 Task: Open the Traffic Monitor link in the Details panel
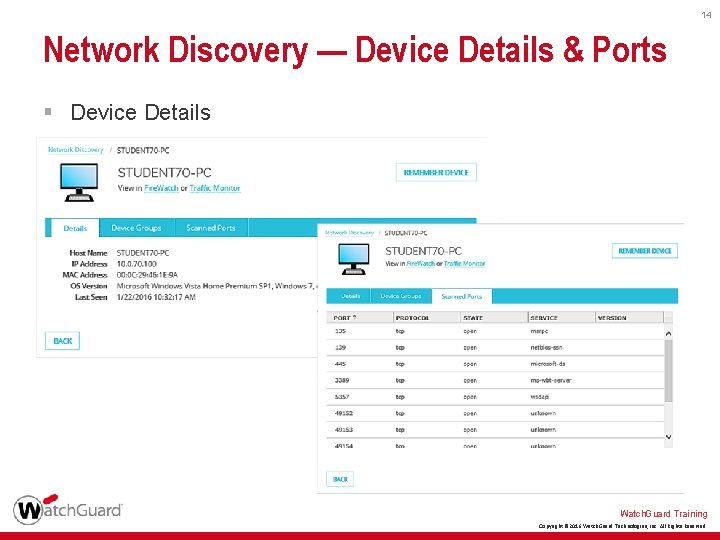[x=215, y=188]
